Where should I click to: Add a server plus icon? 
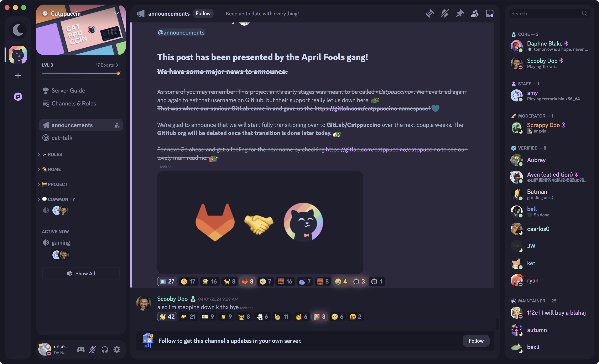click(18, 76)
